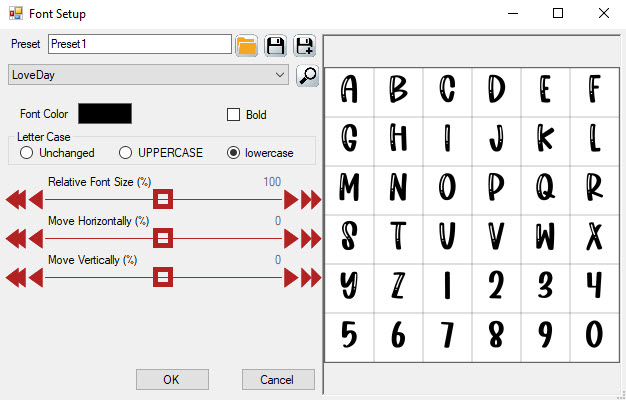Fast increase Relative Font Size double arrow
This screenshot has height=400, width=626.
[x=311, y=200]
